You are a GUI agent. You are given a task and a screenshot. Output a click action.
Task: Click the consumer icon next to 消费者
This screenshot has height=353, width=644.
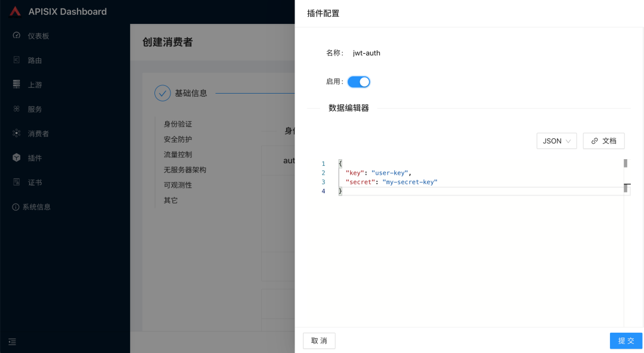(x=17, y=133)
